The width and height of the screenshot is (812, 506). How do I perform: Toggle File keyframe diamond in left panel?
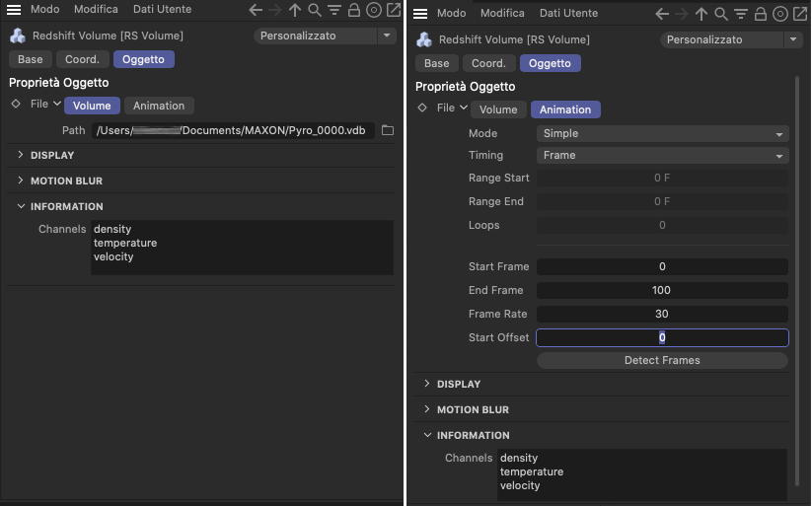click(x=16, y=104)
